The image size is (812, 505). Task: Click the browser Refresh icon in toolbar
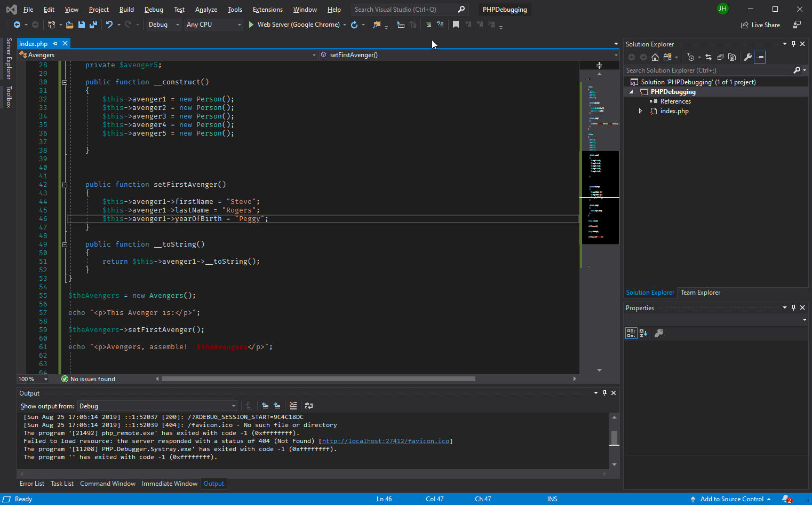[354, 25]
